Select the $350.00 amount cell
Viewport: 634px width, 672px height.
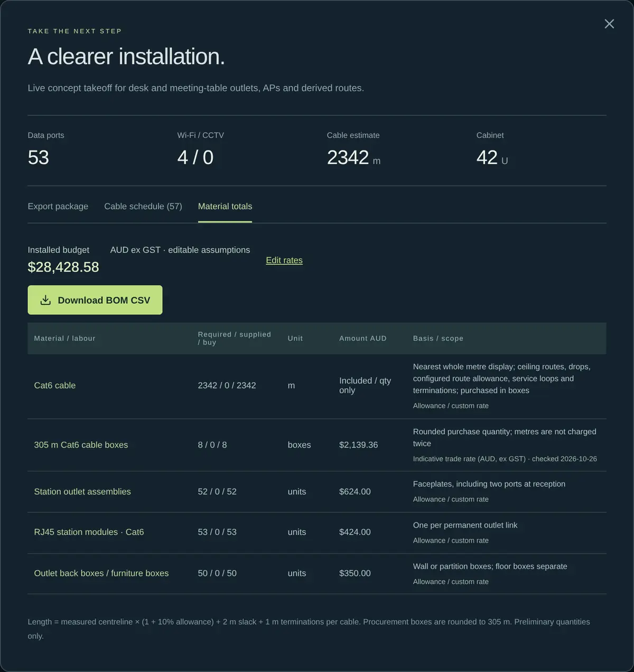[355, 573]
